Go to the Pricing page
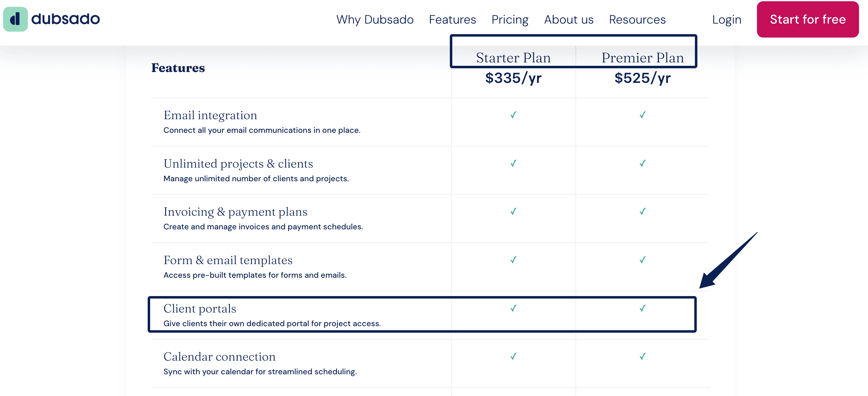 pos(510,20)
